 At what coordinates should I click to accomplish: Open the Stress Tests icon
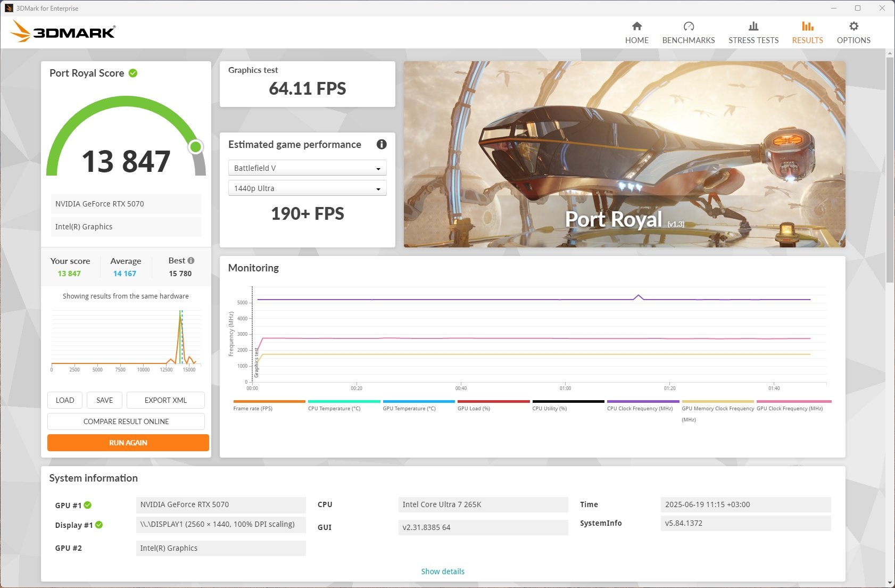[x=753, y=26]
